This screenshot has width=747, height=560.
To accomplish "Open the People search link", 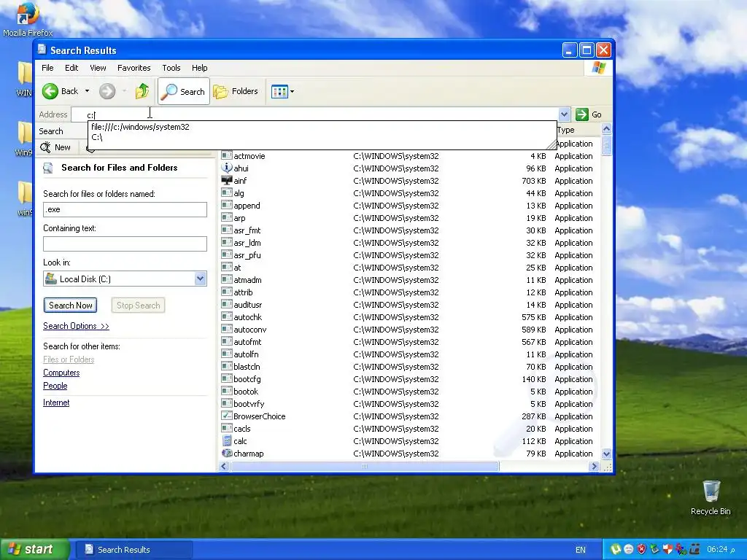I will pyautogui.click(x=55, y=386).
